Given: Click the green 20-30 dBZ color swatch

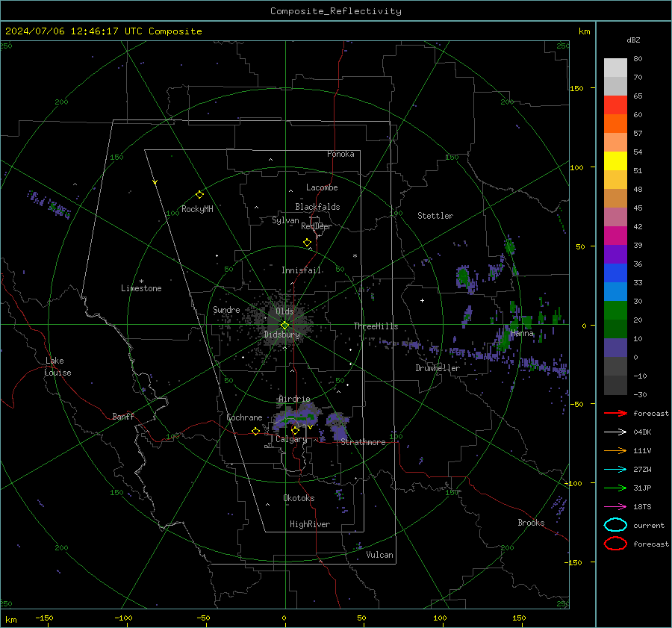Looking at the screenshot, I should click(x=615, y=311).
